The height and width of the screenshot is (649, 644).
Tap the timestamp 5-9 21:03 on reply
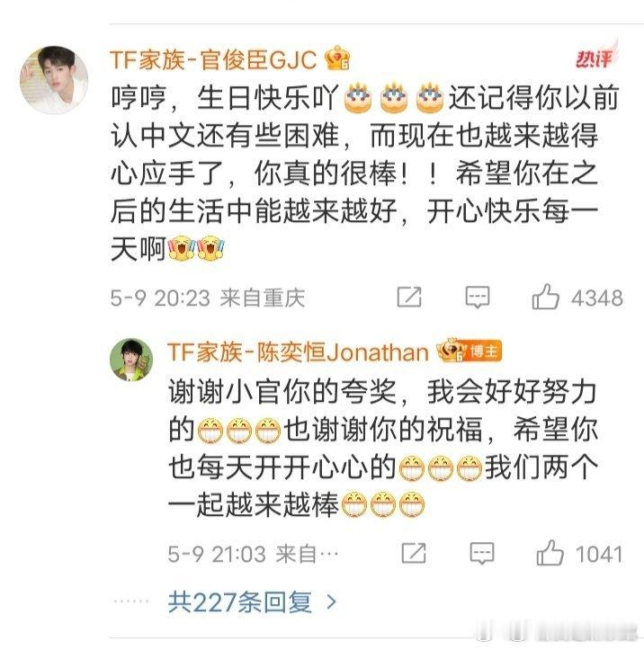click(217, 555)
